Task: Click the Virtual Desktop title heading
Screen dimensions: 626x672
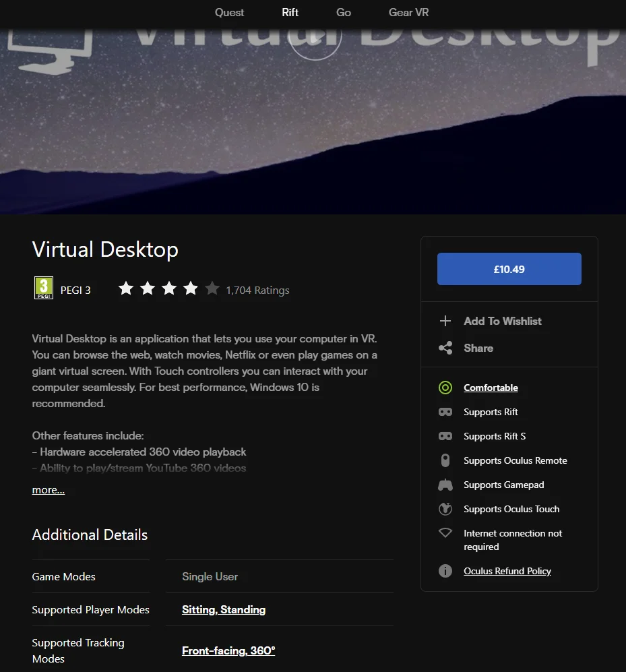Action: click(x=105, y=249)
